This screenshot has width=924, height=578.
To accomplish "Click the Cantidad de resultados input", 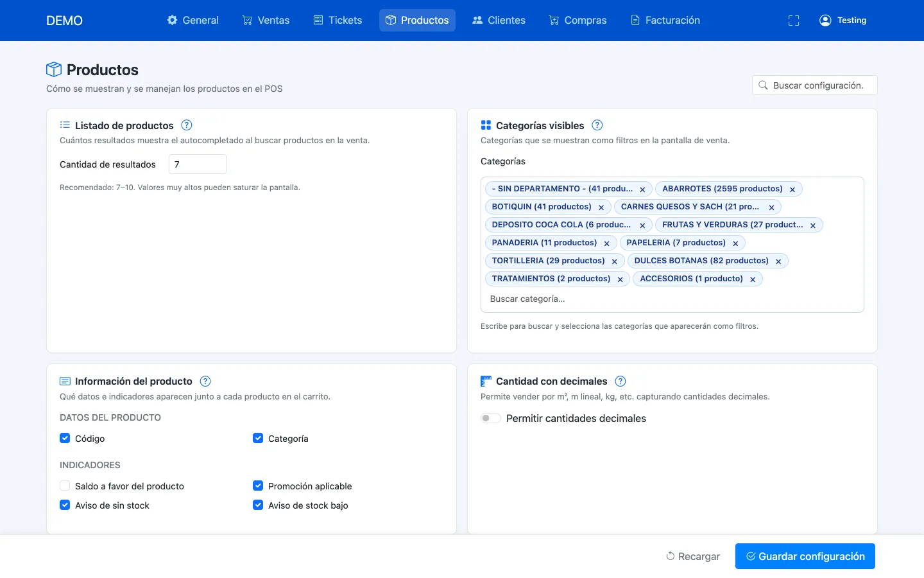I will click(198, 164).
